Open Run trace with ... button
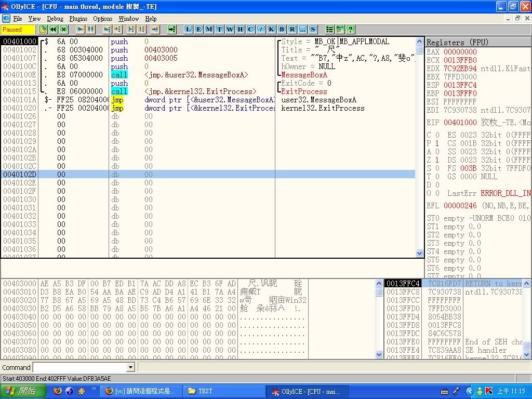The width and height of the screenshot is (532, 399). (x=302, y=30)
